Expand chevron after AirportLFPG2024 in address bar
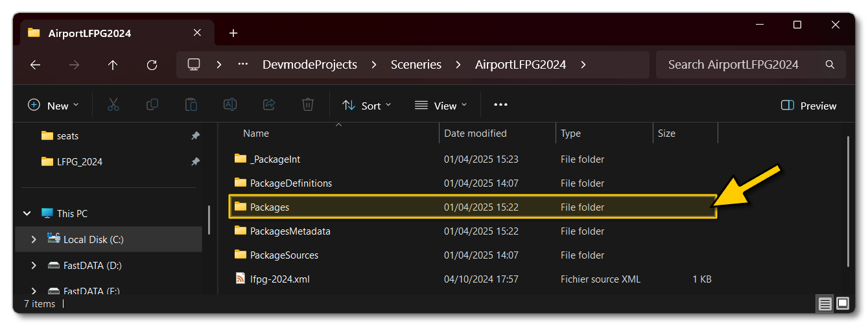Viewport: 868px width, 326px height. click(x=583, y=65)
